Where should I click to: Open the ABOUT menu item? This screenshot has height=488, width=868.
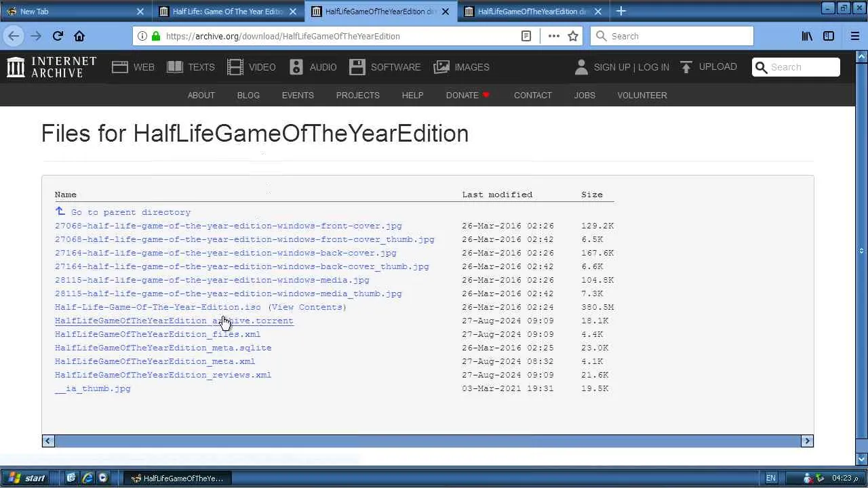[x=201, y=96]
